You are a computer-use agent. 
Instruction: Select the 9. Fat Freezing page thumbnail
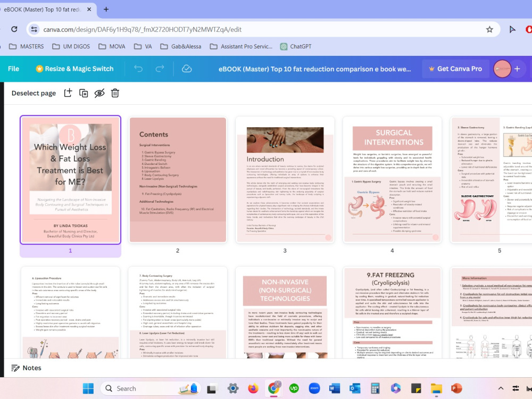(392, 312)
